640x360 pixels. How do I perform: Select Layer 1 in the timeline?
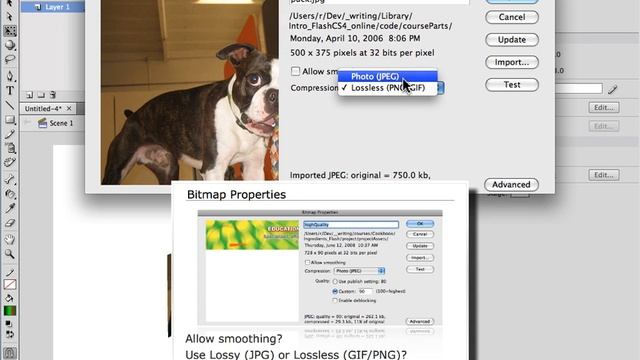tap(53, 7)
